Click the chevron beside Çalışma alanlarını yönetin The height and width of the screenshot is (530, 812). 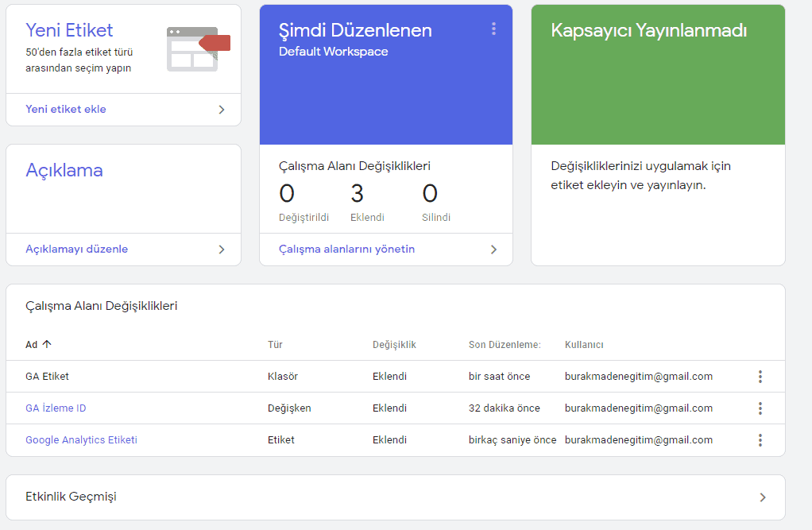tap(493, 250)
